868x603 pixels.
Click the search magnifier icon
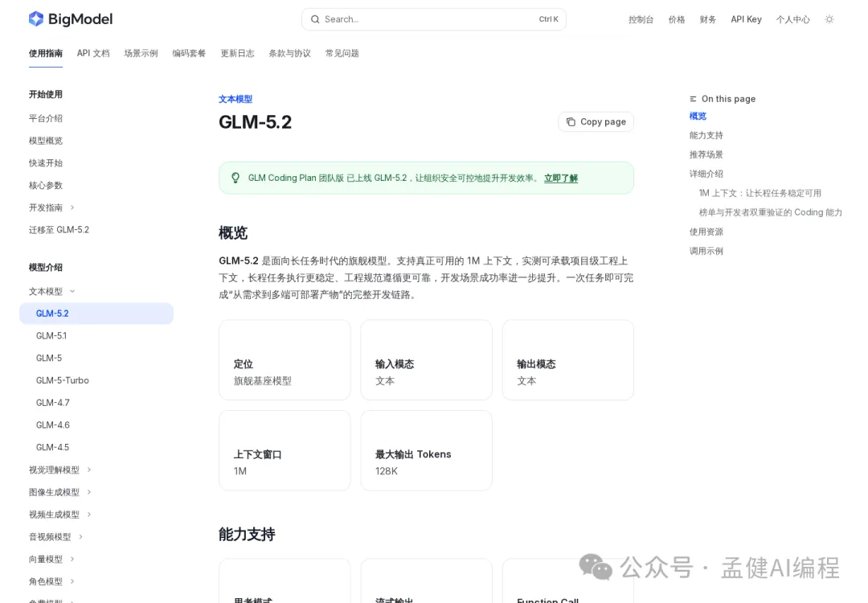[315, 19]
